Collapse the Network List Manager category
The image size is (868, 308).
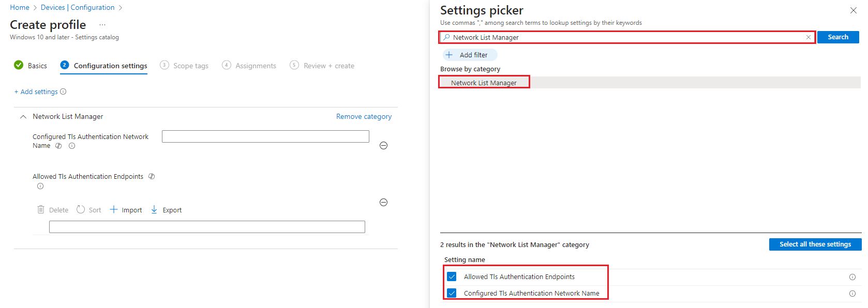(x=23, y=116)
